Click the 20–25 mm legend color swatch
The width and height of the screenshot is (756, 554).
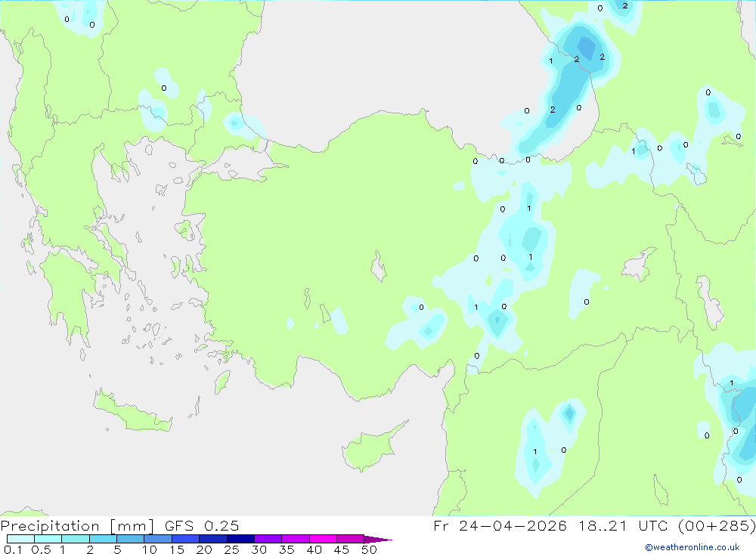click(x=212, y=539)
